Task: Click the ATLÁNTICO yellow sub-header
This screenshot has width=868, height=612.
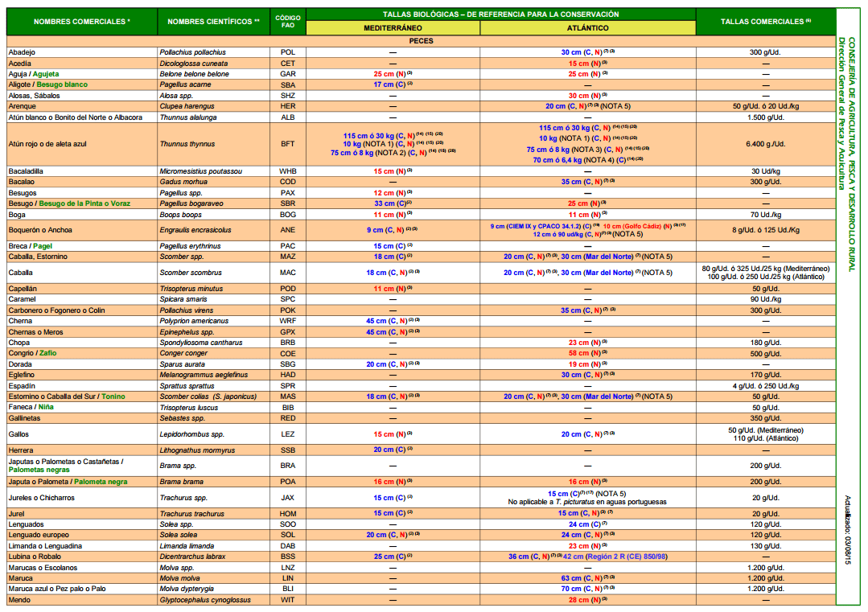Action: (x=588, y=27)
